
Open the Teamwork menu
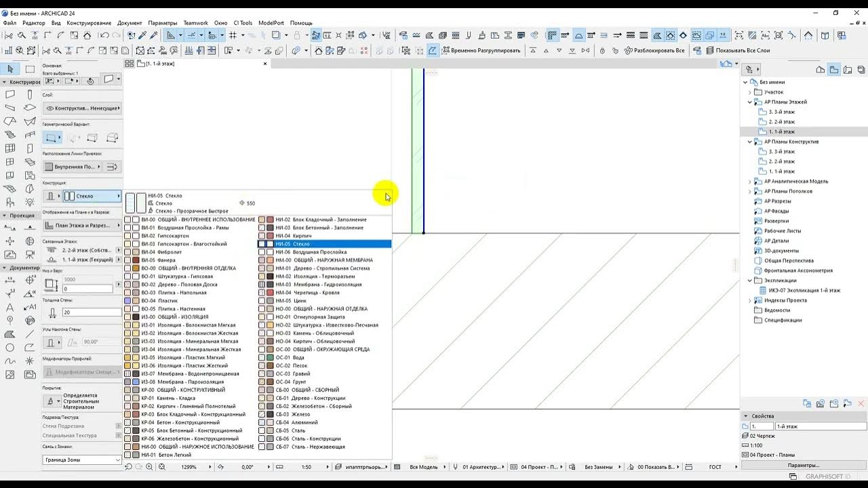click(195, 23)
